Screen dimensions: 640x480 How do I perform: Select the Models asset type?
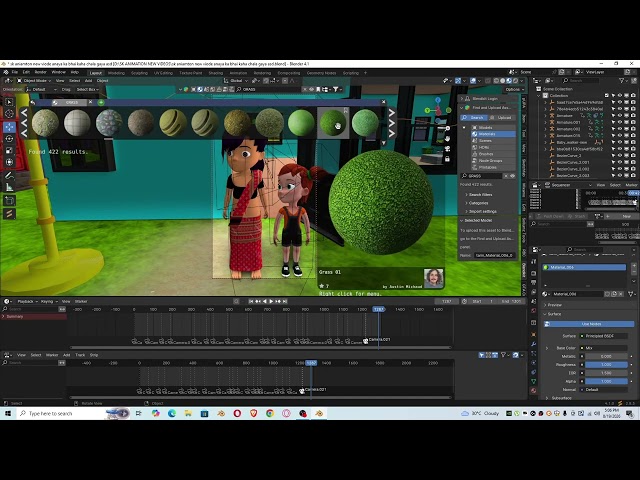pos(493,127)
